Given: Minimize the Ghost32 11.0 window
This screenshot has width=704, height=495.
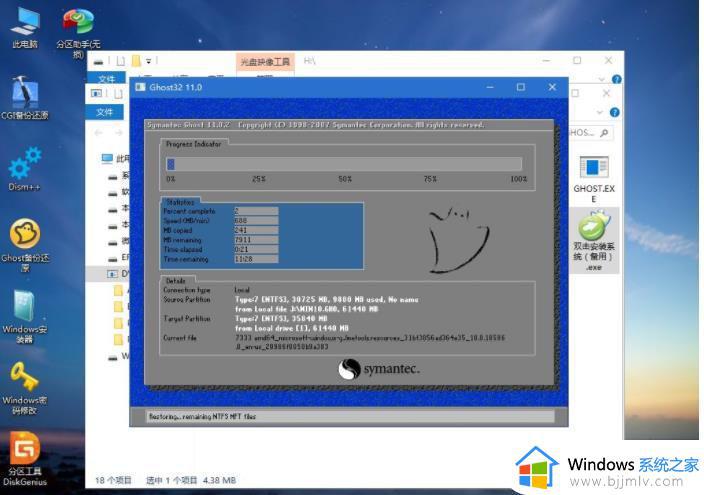Looking at the screenshot, I should tap(490, 87).
